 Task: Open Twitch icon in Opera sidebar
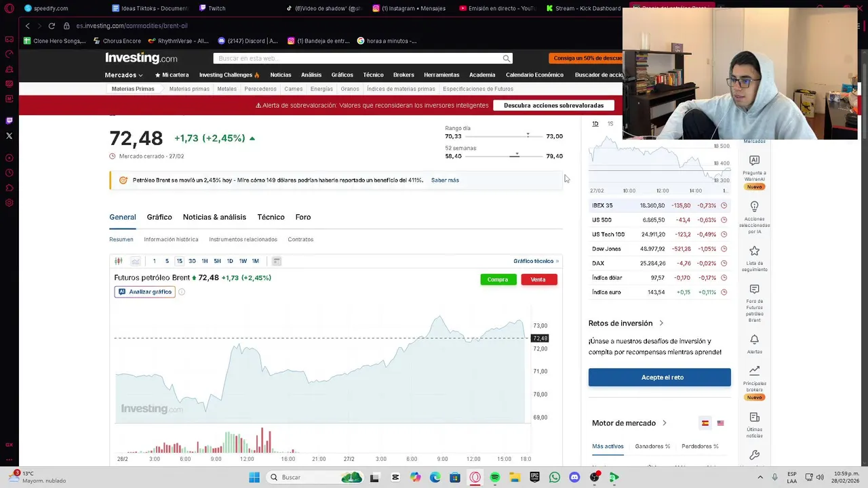click(9, 121)
